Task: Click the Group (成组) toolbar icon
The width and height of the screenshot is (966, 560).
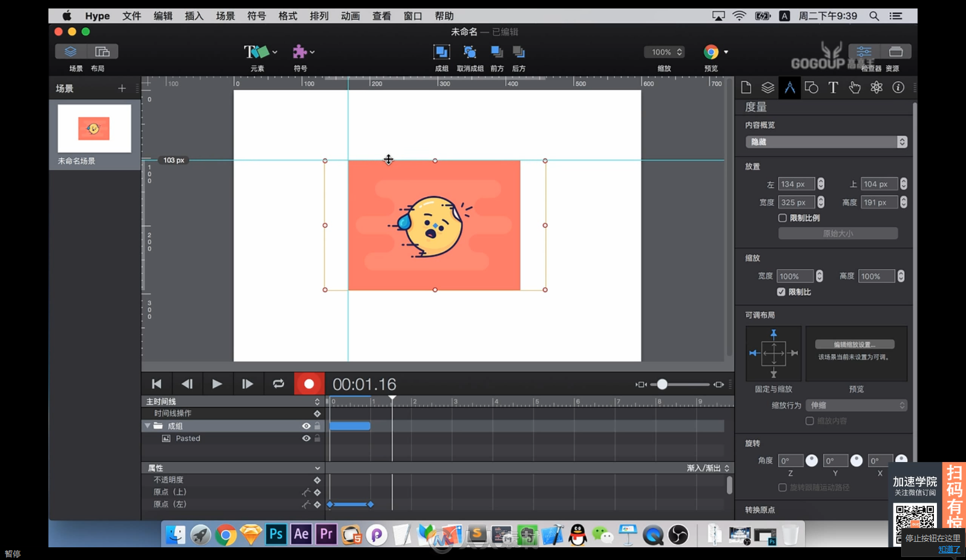Action: tap(441, 52)
